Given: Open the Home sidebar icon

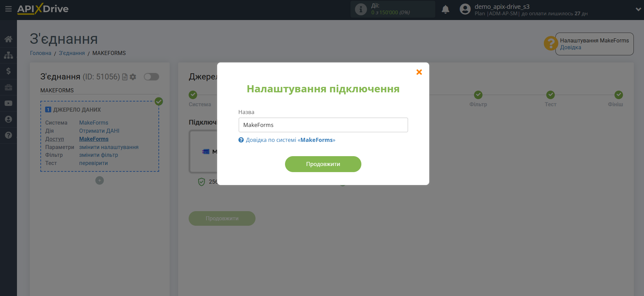Looking at the screenshot, I should click(x=8, y=39).
